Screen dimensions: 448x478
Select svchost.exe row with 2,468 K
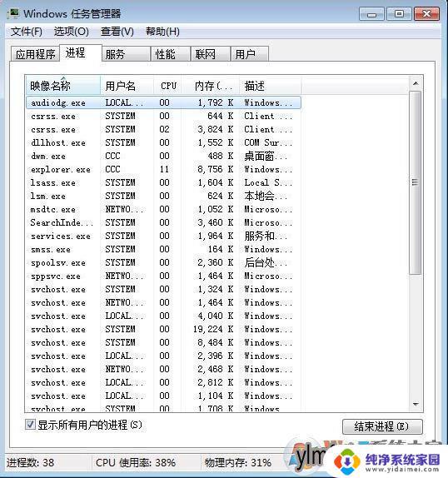tap(163, 369)
